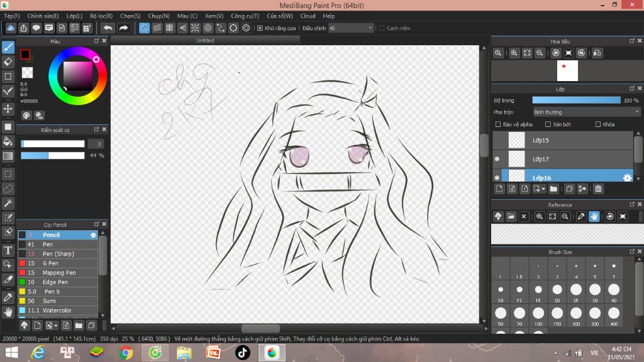This screenshot has width=644, height=362.
Task: Delete layer using trash icon
Action: (x=598, y=189)
